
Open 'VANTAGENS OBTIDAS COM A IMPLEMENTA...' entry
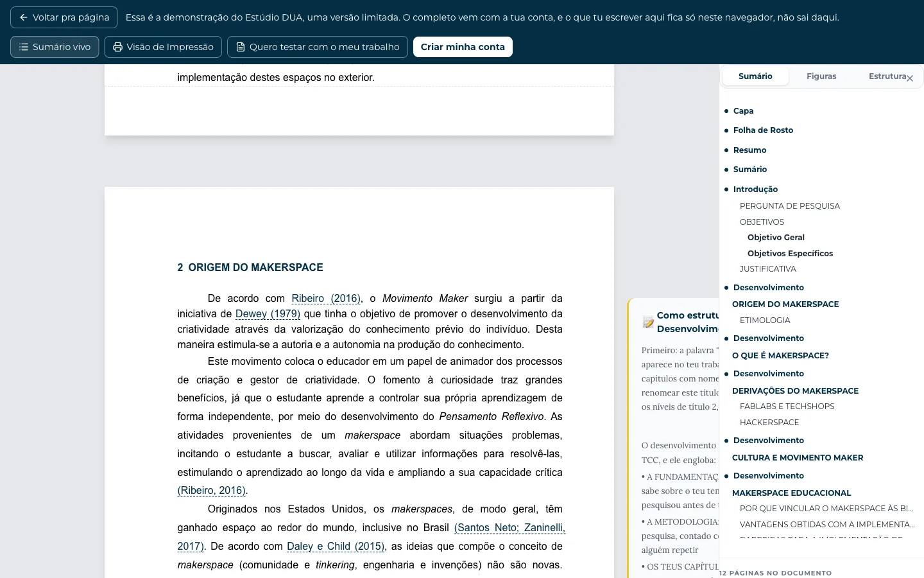(827, 525)
